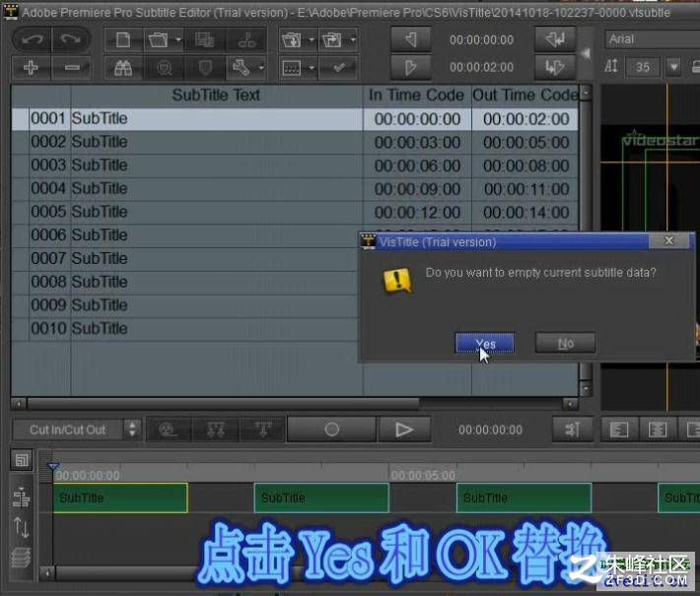Click the Redo arrow icon
This screenshot has height=596, width=700.
pyautogui.click(x=71, y=40)
